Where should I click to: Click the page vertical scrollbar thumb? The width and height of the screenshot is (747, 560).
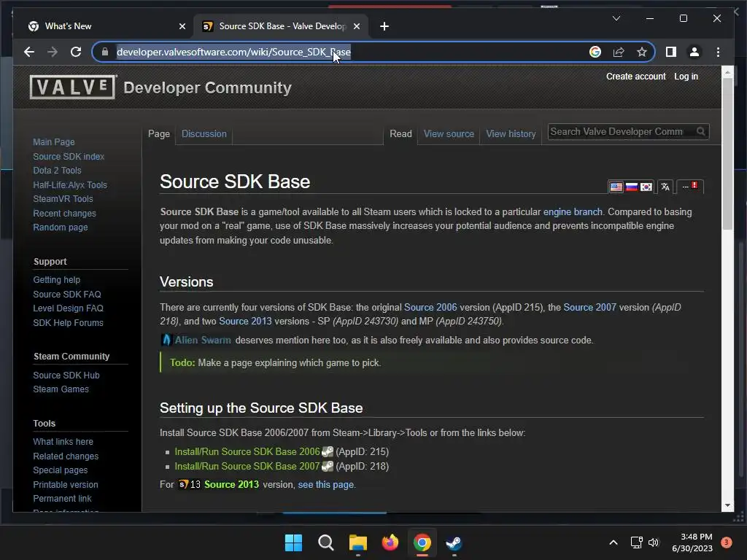point(727,154)
